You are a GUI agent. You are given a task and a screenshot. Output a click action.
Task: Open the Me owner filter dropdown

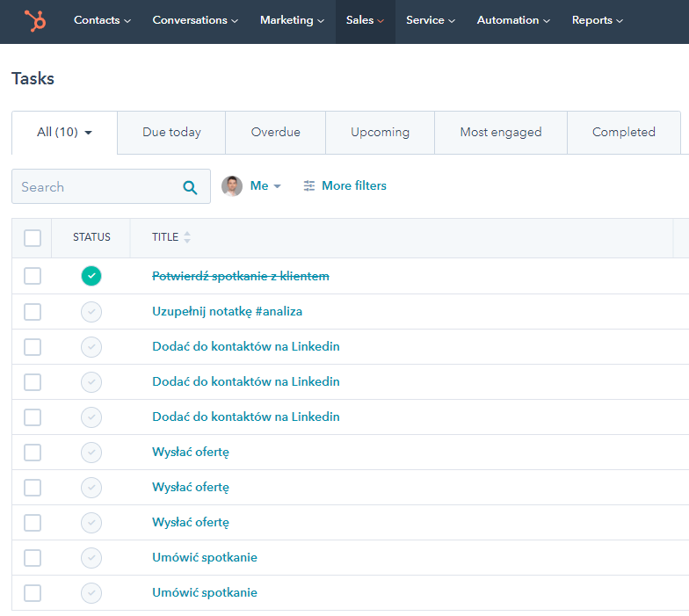pyautogui.click(x=265, y=186)
